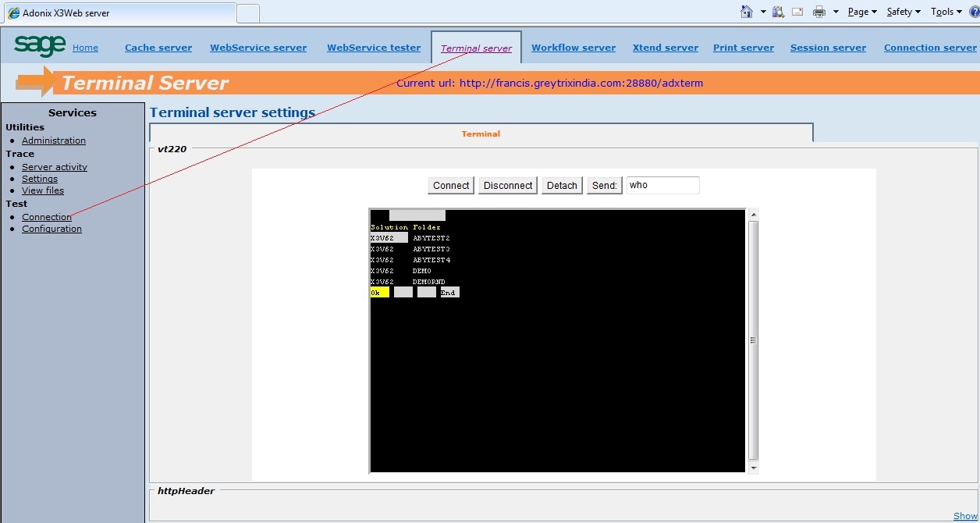
Task: Open the Settings link under Trace
Action: coord(40,179)
